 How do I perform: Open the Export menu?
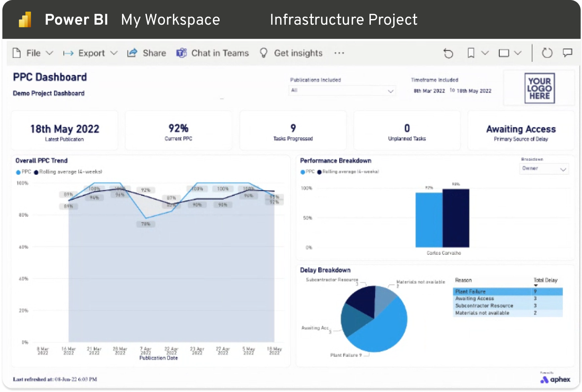pyautogui.click(x=91, y=53)
